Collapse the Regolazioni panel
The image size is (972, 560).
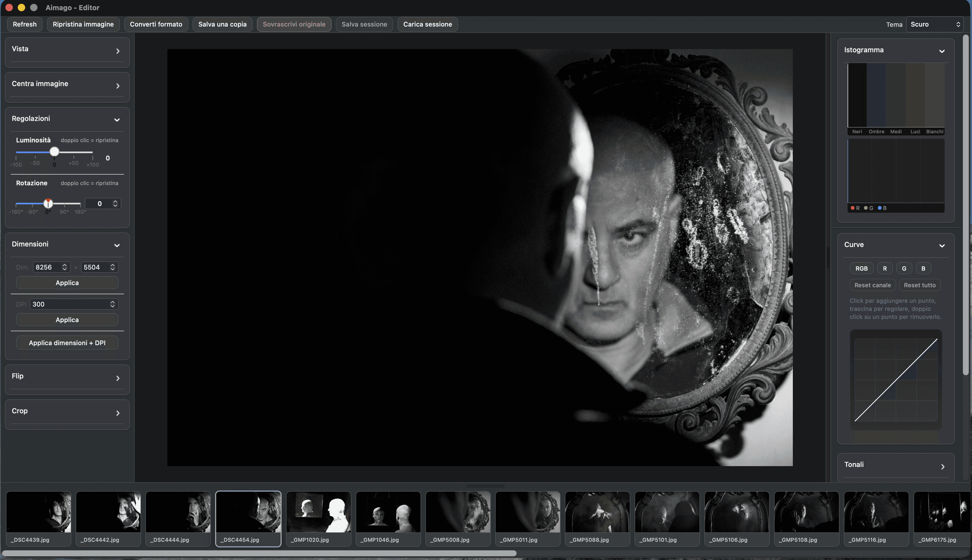pos(117,120)
